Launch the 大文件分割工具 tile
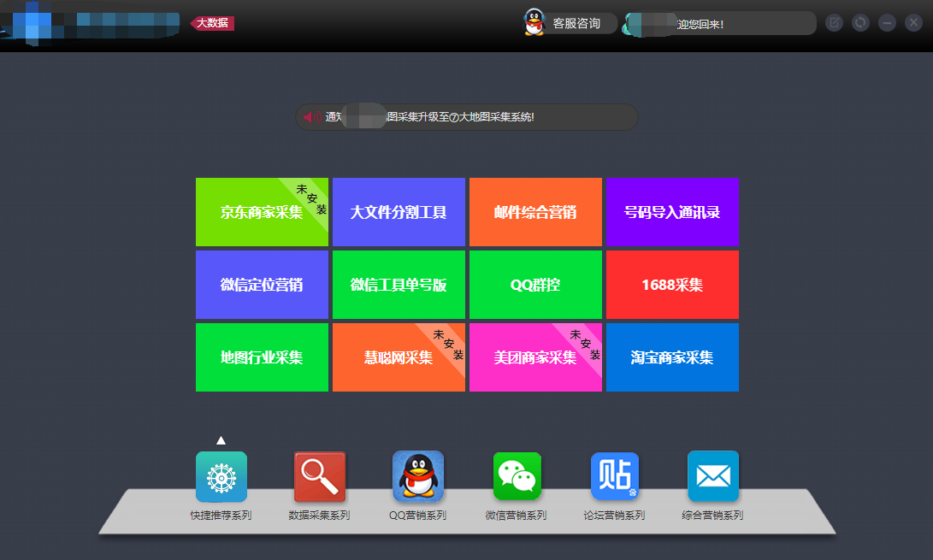933x560 pixels. (x=399, y=212)
